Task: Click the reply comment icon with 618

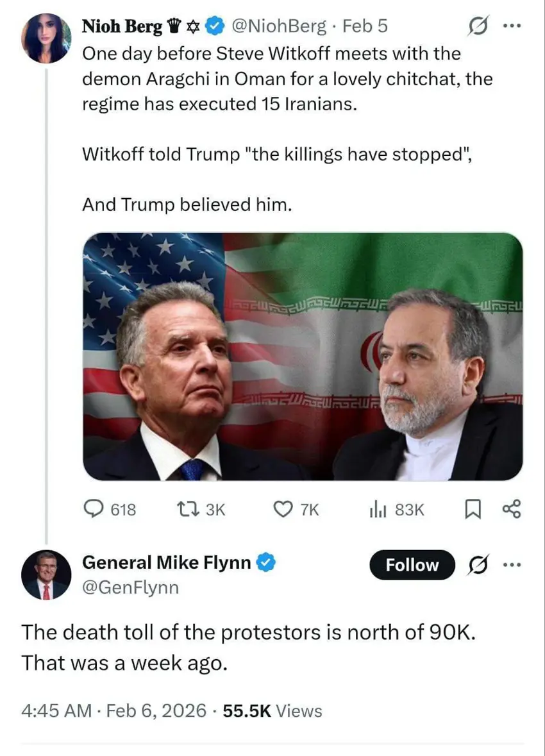Action: 97,509
